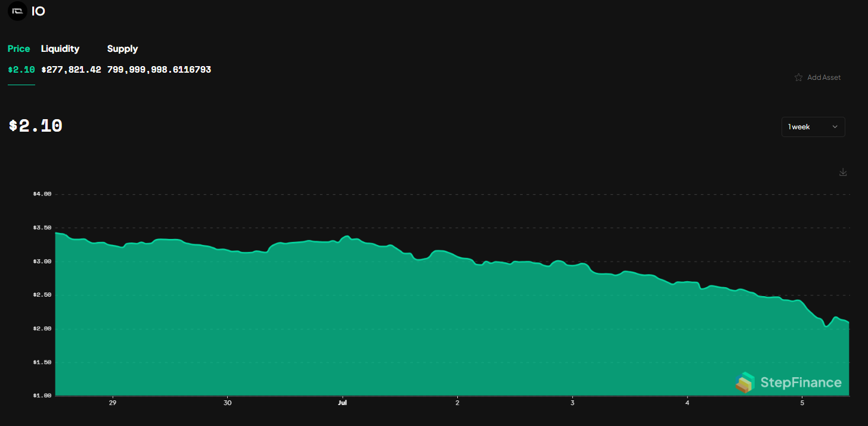Click the Add Asset button
Screen dimensions: 868x426
coord(823,77)
